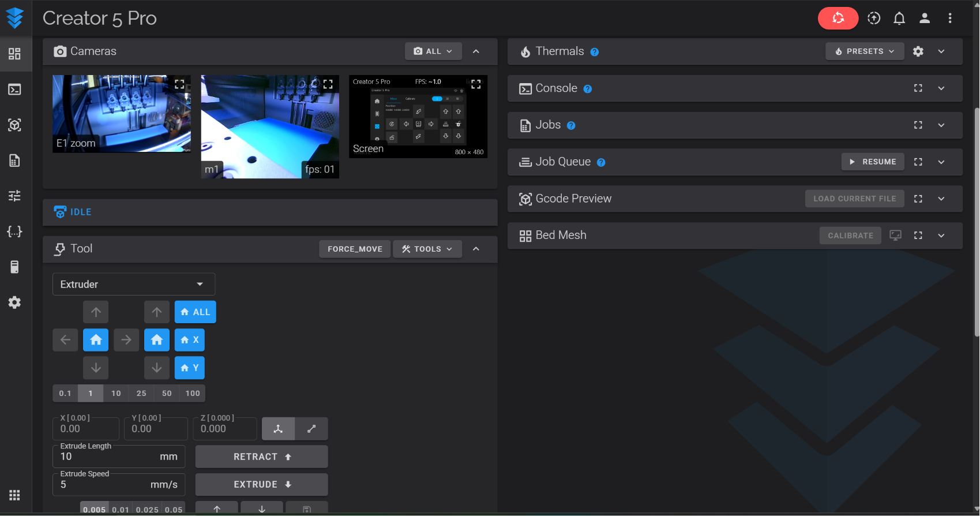Expand the Job Queue panel
The height and width of the screenshot is (516, 980).
(x=941, y=162)
